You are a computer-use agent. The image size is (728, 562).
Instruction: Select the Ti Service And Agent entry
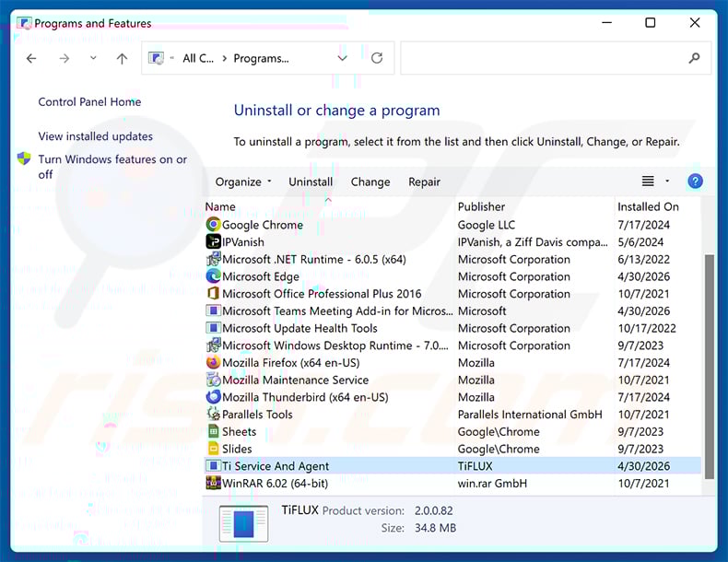[x=276, y=466]
